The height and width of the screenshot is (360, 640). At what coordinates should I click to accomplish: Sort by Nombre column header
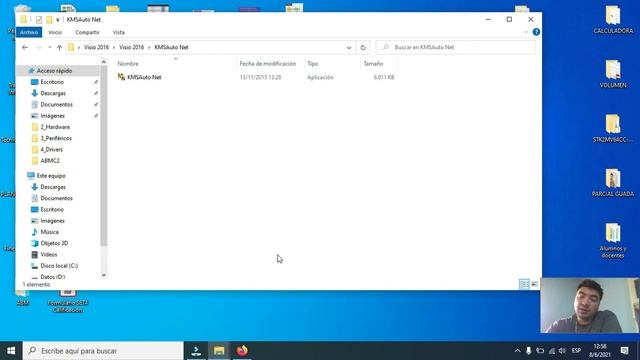coord(128,64)
